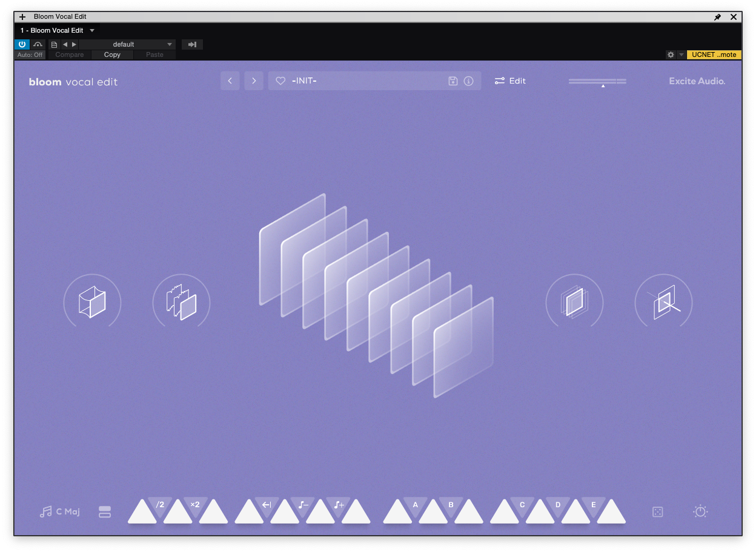Click the yellow UCNET remote label
Image resolution: width=756 pixels, height=552 pixels.
point(714,54)
